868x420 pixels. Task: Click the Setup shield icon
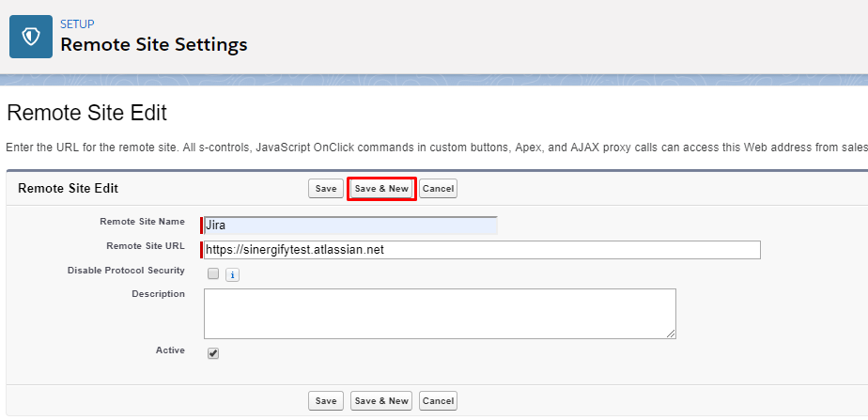pyautogui.click(x=31, y=37)
